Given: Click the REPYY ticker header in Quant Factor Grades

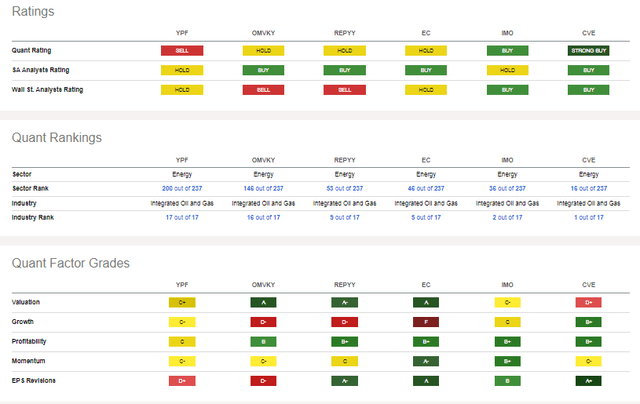Looking at the screenshot, I should coord(344,285).
